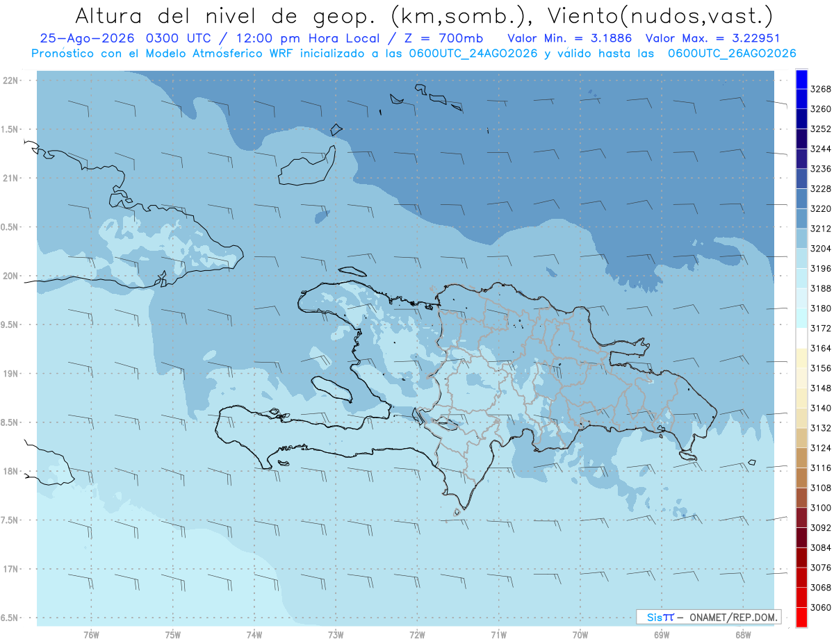This screenshot has height=644, width=834.
Task: Click the "22N" latitude label
Action: pos(10,81)
